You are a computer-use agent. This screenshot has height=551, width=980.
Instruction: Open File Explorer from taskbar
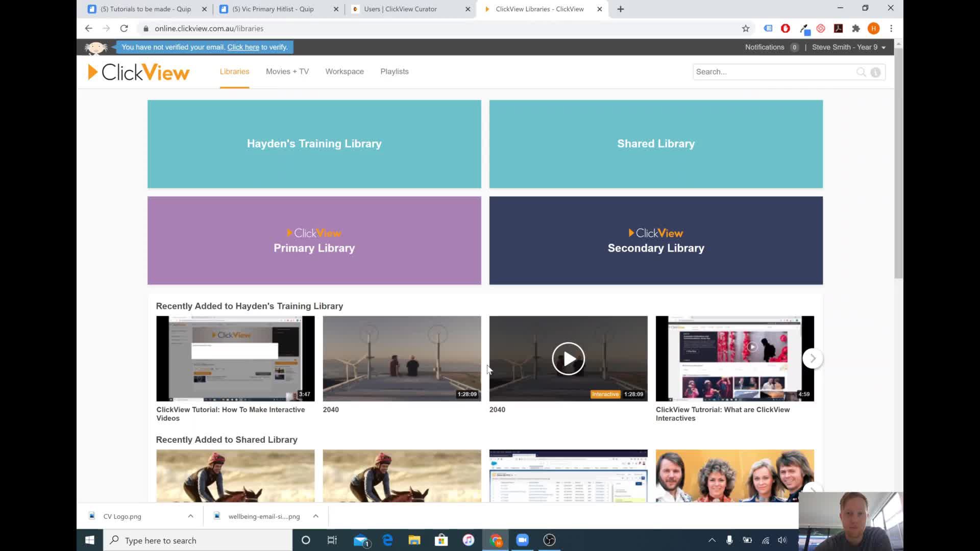tap(414, 540)
